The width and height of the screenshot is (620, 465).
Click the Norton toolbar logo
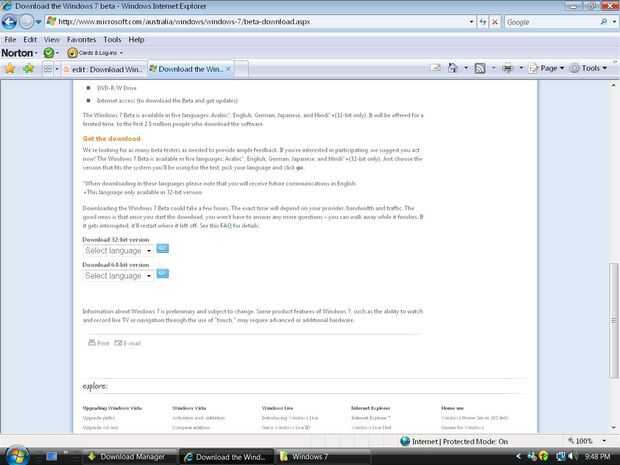[19, 53]
